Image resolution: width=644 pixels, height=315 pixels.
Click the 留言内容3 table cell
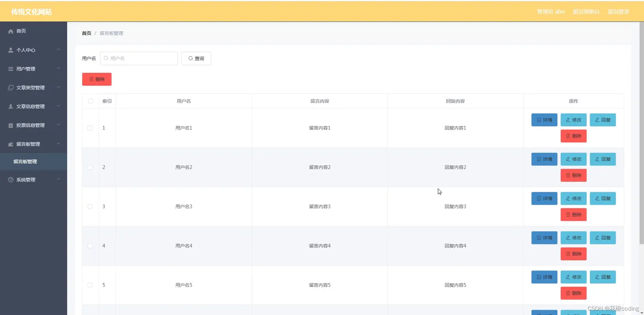click(x=320, y=206)
